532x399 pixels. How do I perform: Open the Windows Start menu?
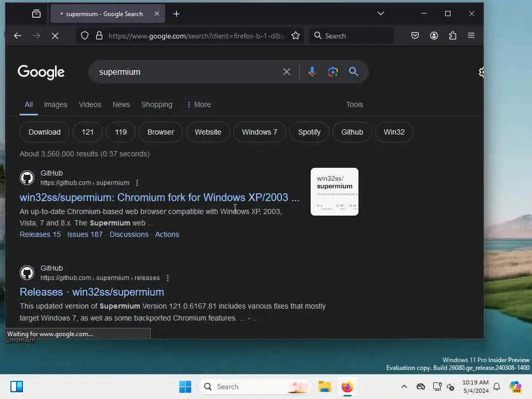click(185, 387)
